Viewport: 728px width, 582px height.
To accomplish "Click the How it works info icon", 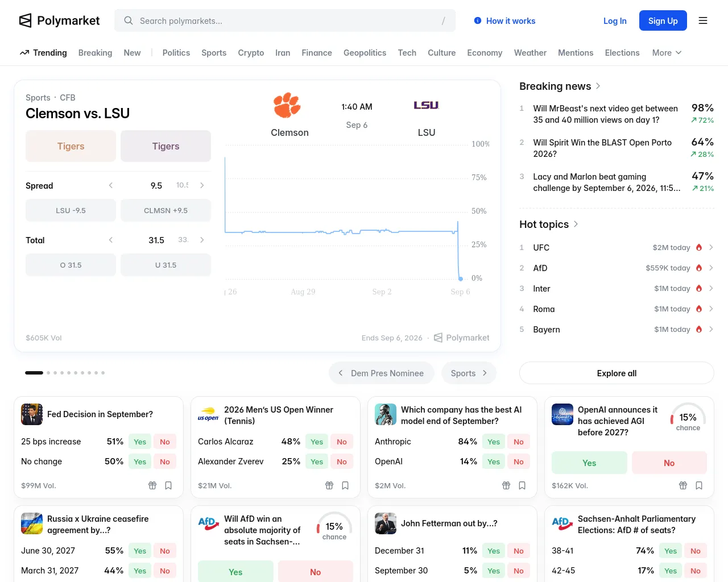I will click(478, 20).
